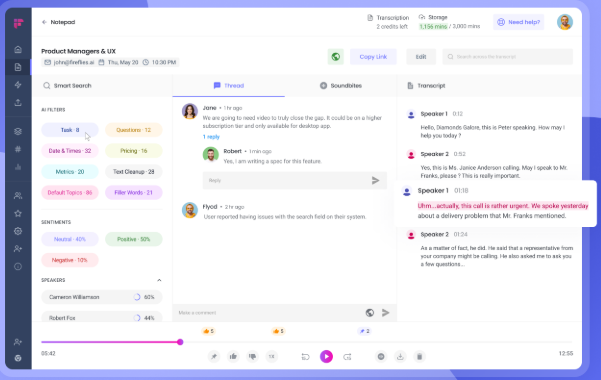Open Jane's avatar in thread
Screen dimensions: 601x380
point(190,111)
